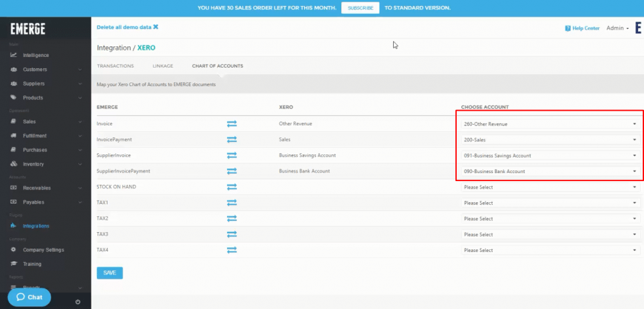Click the Delete all demo data link
This screenshot has height=309, width=644.
pyautogui.click(x=124, y=27)
